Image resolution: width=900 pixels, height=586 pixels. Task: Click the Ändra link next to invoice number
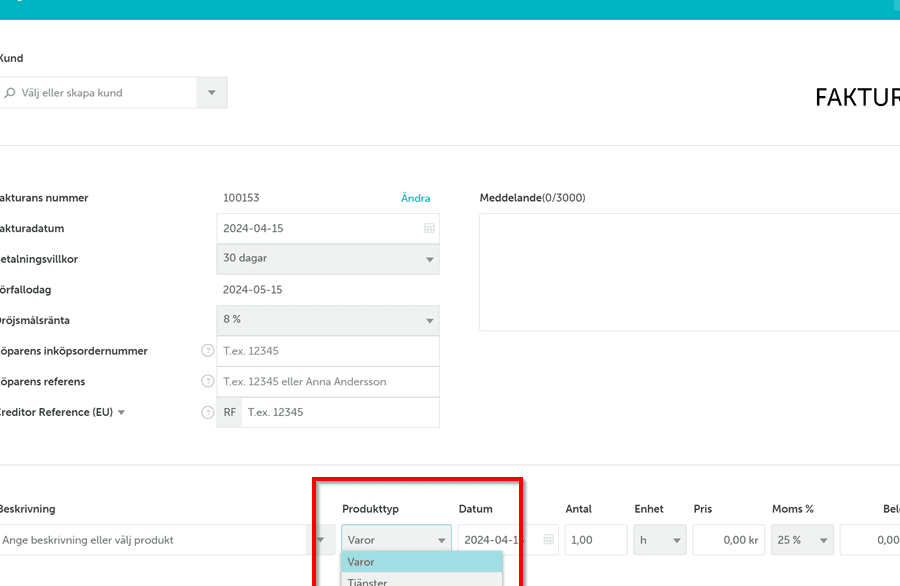point(415,198)
